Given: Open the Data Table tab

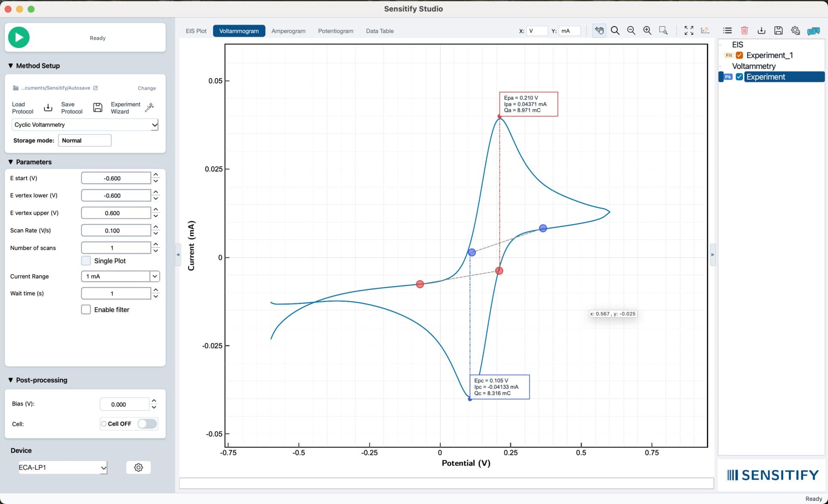Looking at the screenshot, I should 379,31.
